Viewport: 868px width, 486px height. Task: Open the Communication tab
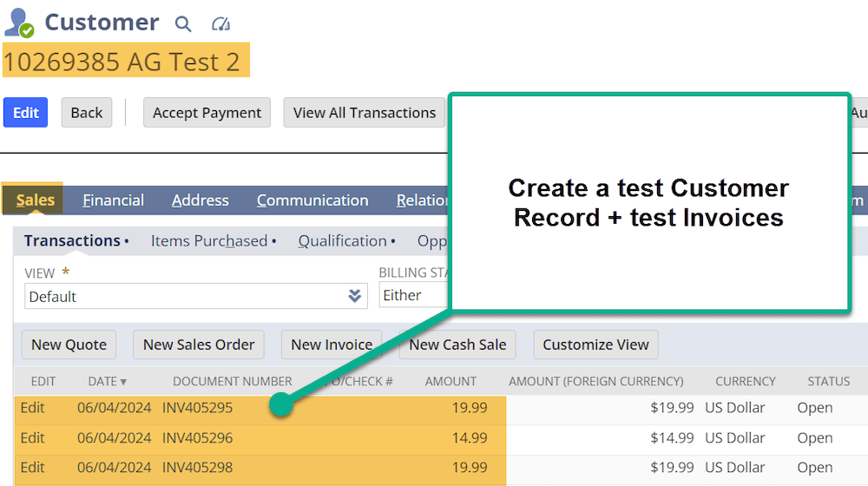click(312, 200)
